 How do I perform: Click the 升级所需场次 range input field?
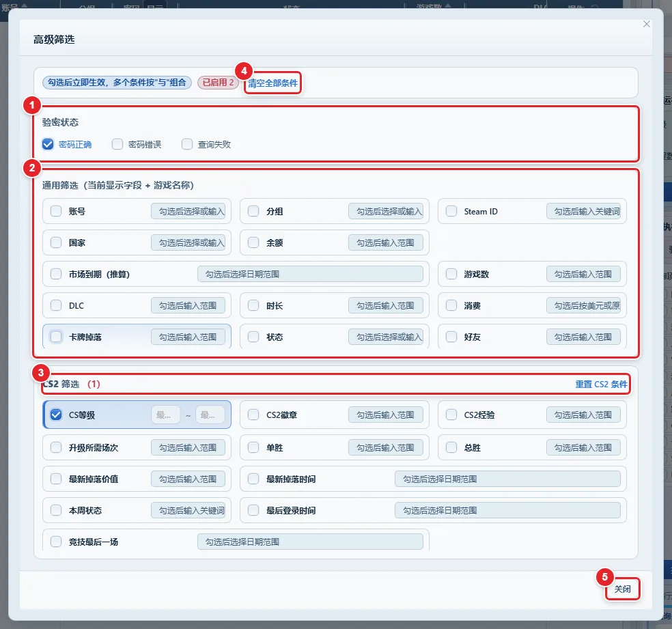tap(188, 448)
